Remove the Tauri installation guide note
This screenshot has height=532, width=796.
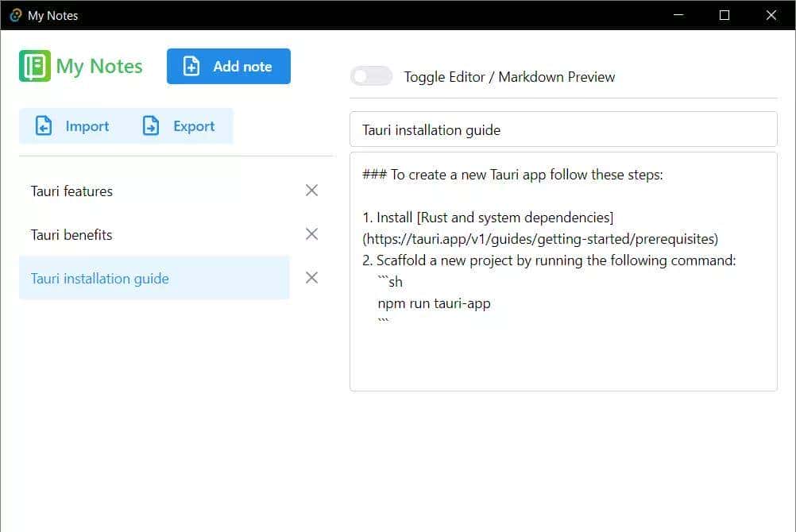(x=311, y=278)
